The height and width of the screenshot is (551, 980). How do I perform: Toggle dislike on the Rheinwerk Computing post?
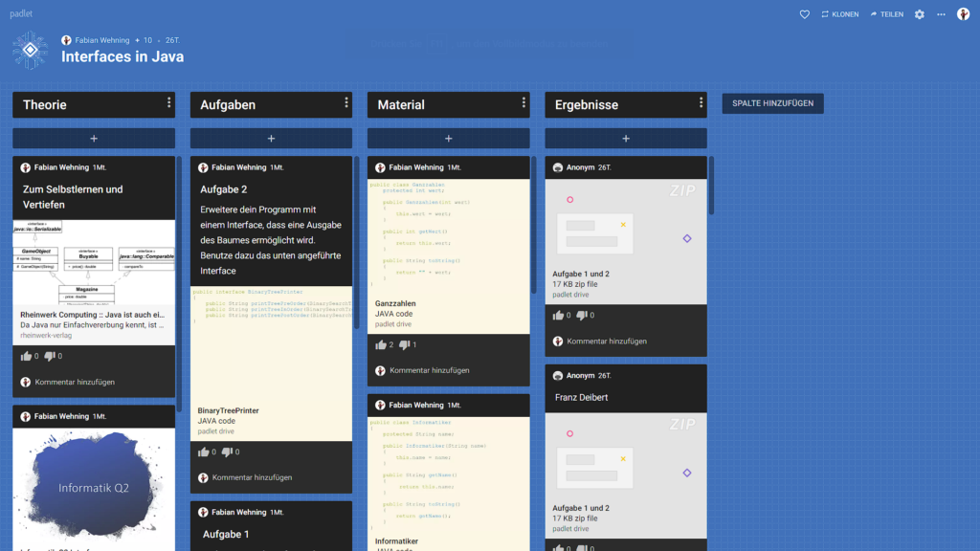pos(50,357)
